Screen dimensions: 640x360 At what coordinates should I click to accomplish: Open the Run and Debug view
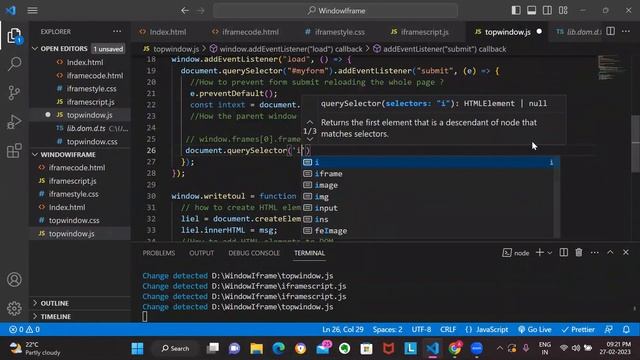point(15,122)
